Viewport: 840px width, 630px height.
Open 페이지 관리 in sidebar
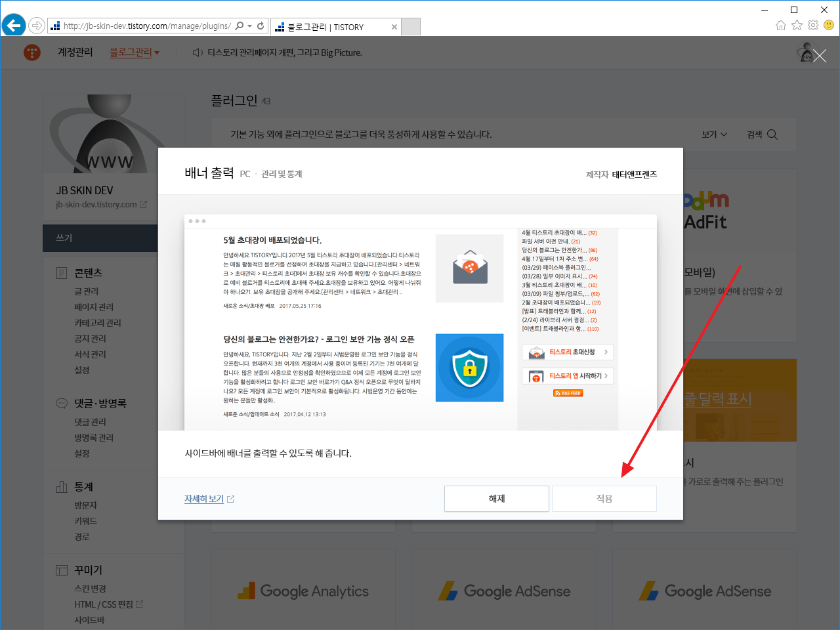click(94, 307)
